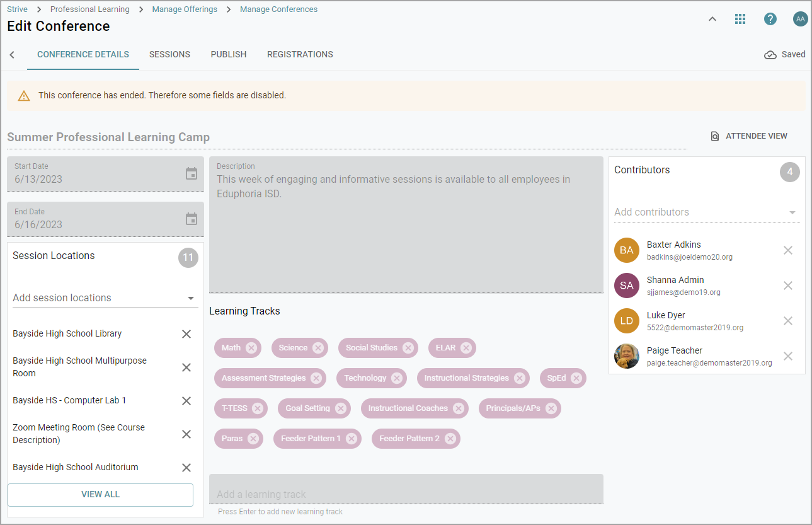Viewport: 812px width, 525px height.
Task: Click the Add a learning track field
Action: 406,494
